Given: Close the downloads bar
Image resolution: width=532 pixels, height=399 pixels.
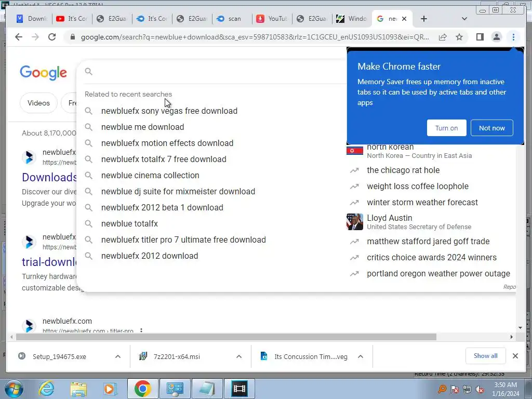Looking at the screenshot, I should tap(515, 356).
